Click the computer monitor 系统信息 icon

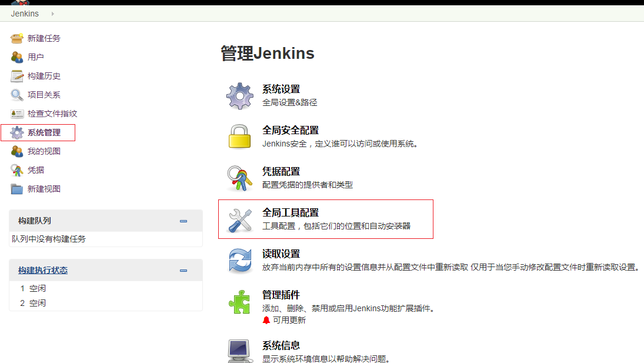(240, 351)
